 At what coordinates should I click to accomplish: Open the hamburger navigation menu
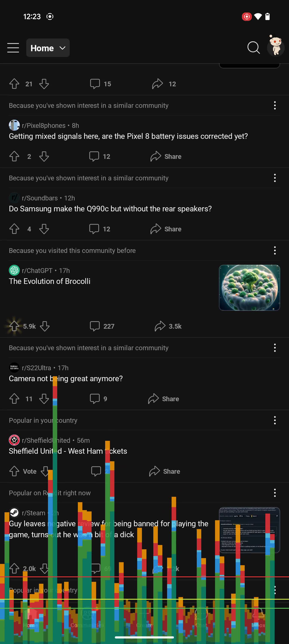(x=13, y=48)
